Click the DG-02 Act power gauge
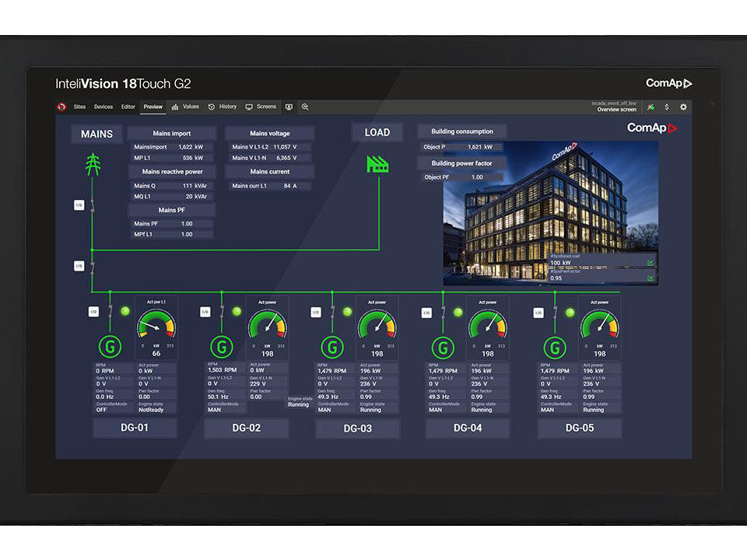747x560 pixels. pos(266,327)
